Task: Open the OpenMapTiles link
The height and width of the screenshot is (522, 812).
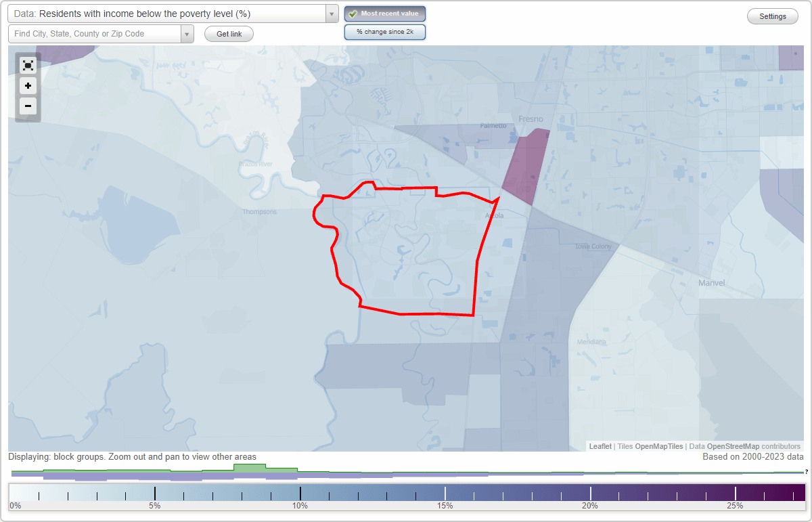Action: (x=658, y=446)
